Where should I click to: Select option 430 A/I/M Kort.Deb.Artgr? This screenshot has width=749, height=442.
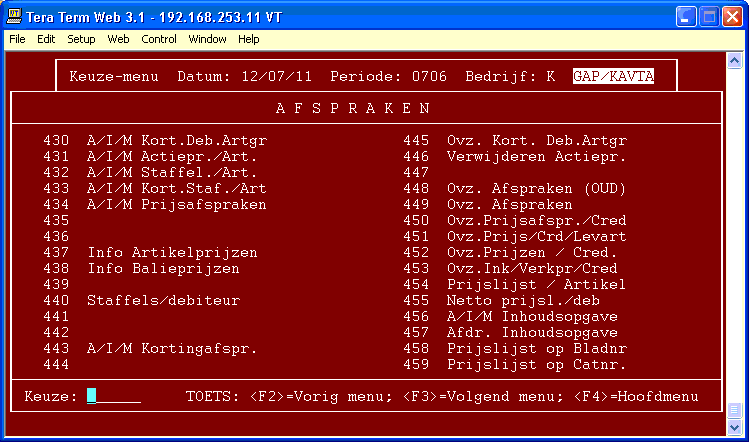(x=156, y=140)
